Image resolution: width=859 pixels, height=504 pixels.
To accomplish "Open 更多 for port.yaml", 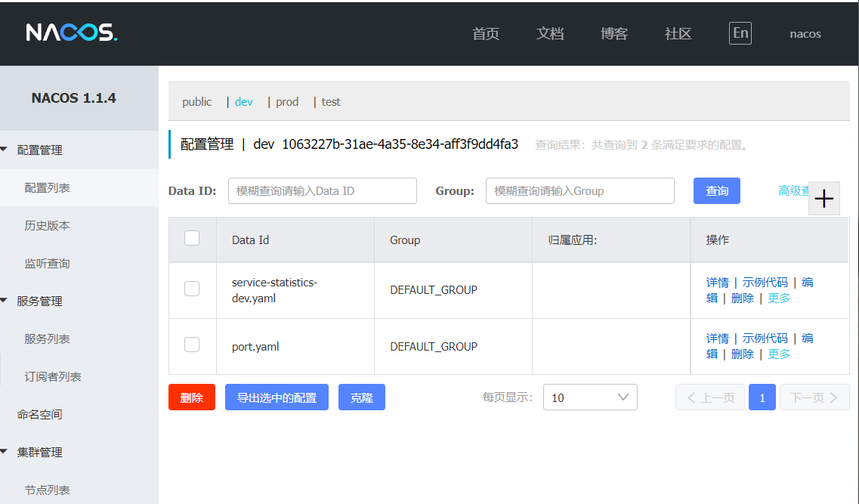I will pos(778,354).
